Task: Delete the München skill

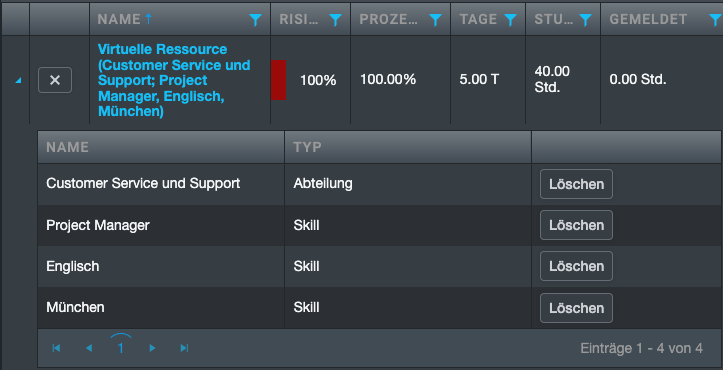Action: tap(576, 308)
